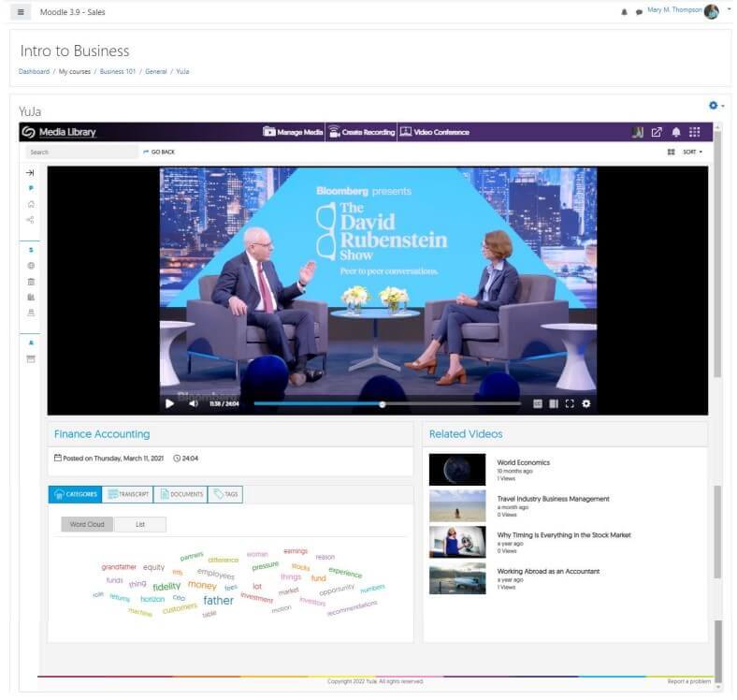Go to the General breadcrumb
Image resolution: width=737 pixels, height=700 pixels.
pos(156,71)
